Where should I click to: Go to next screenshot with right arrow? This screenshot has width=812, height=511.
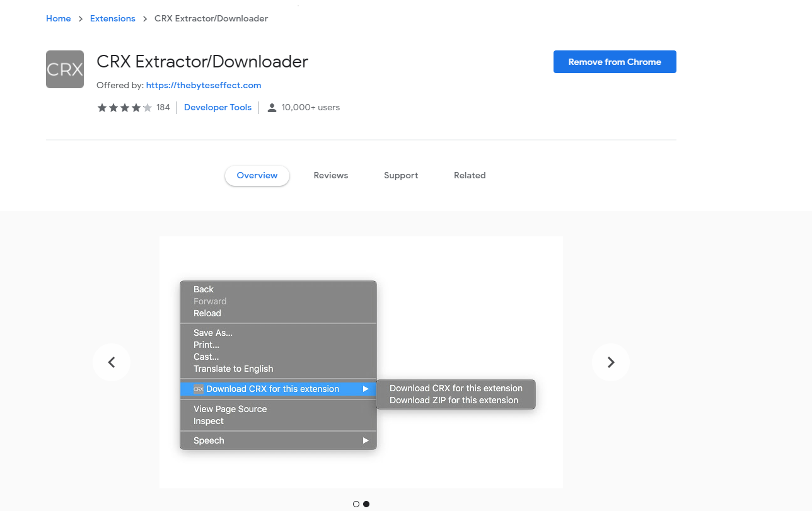[611, 362]
